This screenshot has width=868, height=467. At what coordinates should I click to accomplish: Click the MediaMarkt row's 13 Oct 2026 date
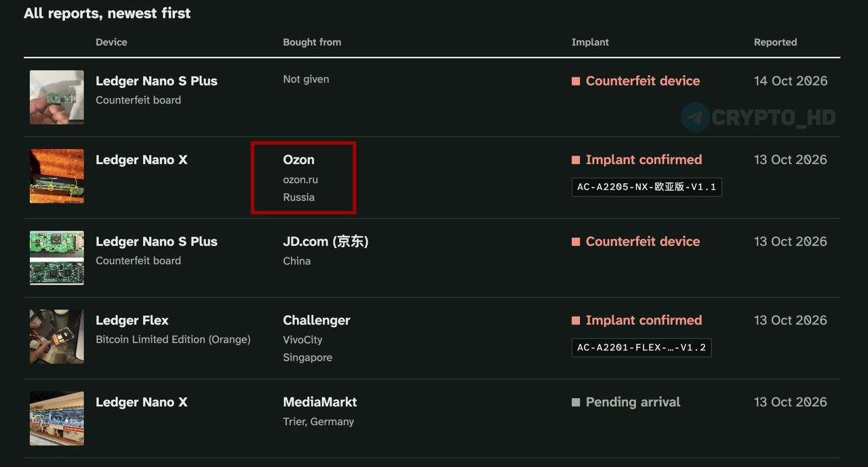(x=791, y=402)
